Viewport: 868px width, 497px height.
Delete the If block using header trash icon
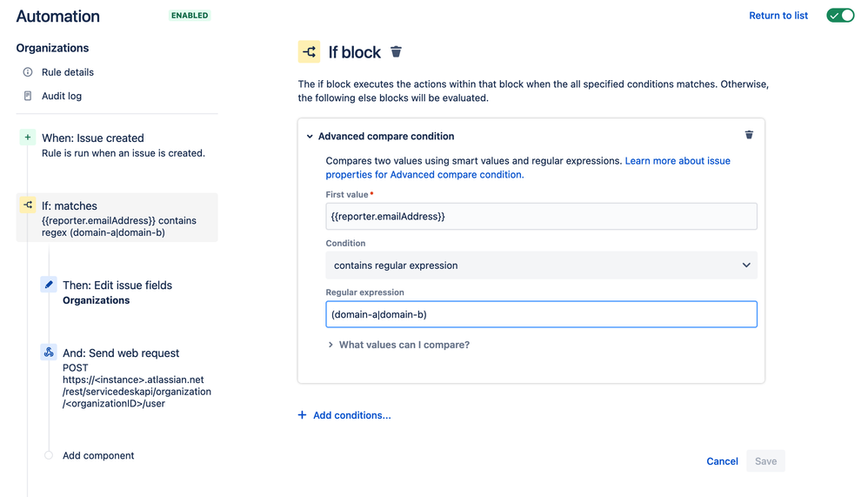click(x=396, y=52)
